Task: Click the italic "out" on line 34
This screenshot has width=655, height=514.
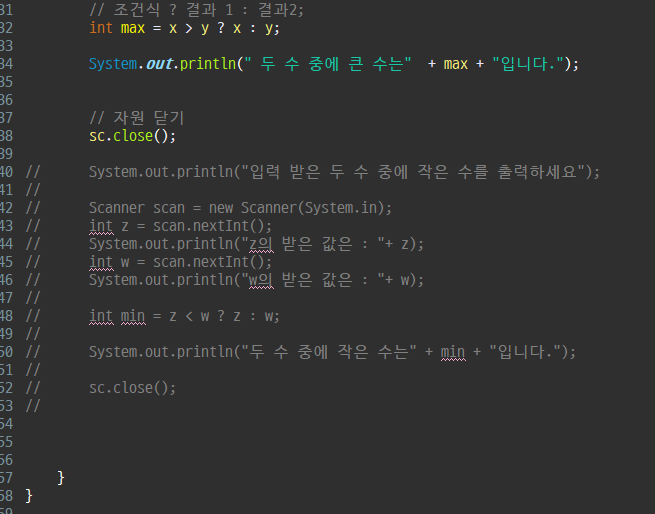Action: tap(159, 64)
